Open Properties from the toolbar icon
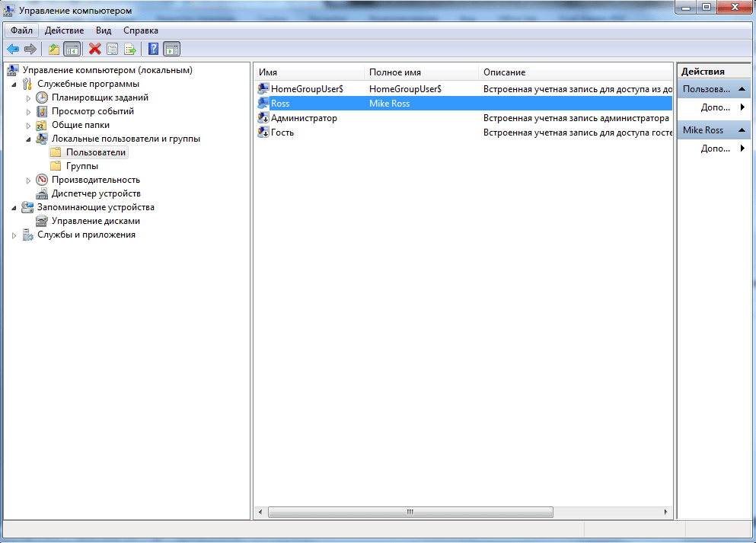This screenshot has width=756, height=543. pyautogui.click(x=113, y=50)
